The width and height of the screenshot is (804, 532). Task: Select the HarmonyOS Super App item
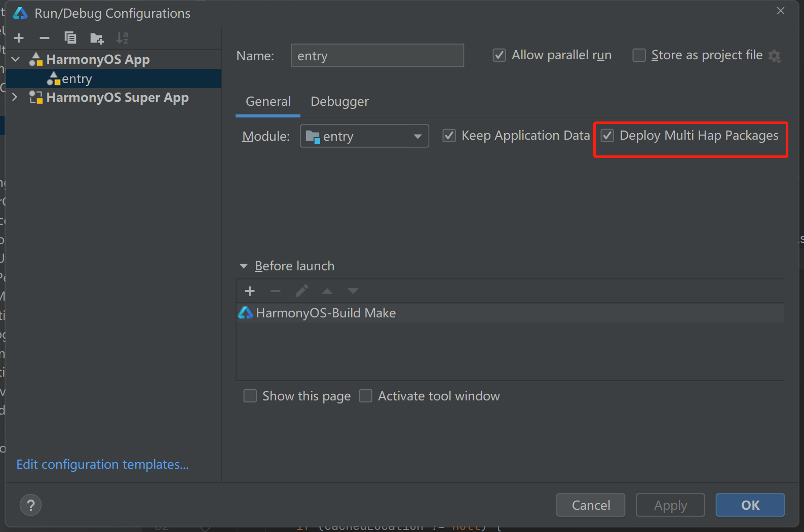(114, 98)
